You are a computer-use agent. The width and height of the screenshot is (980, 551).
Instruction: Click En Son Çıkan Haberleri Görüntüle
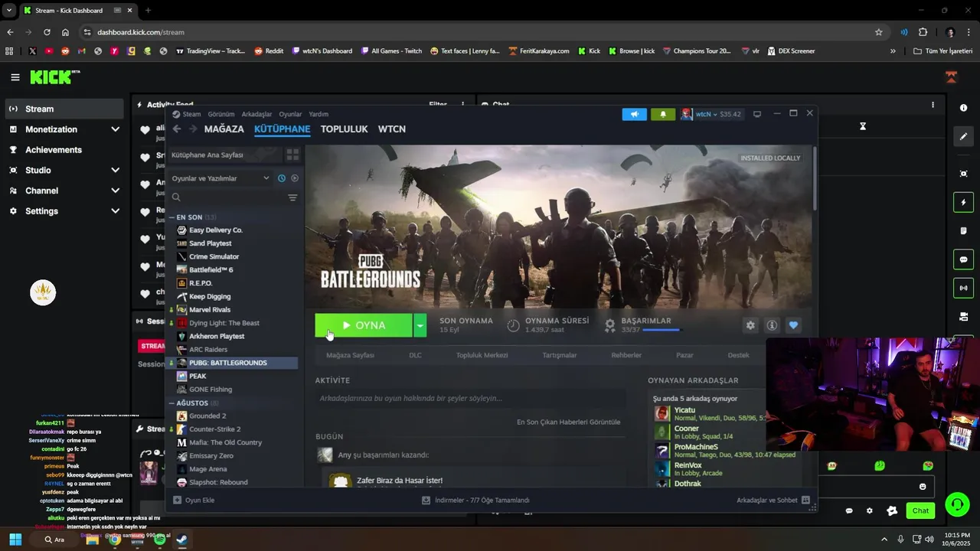tap(568, 422)
